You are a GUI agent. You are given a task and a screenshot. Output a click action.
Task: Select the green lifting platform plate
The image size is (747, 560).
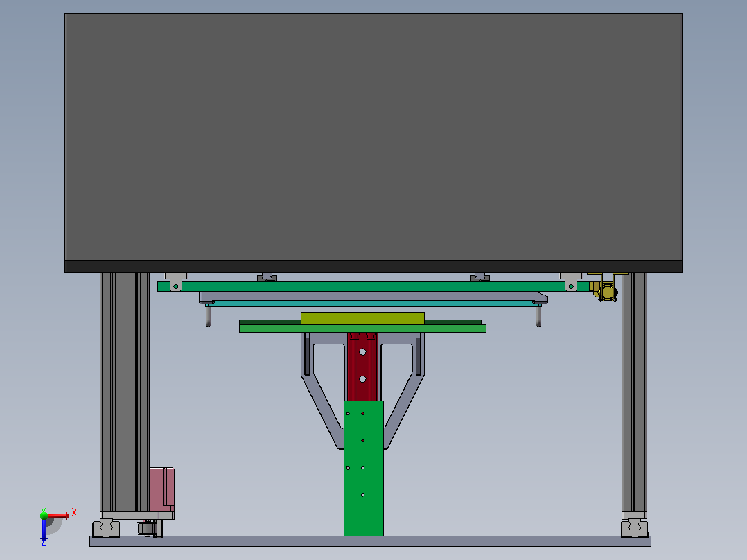coord(362,329)
